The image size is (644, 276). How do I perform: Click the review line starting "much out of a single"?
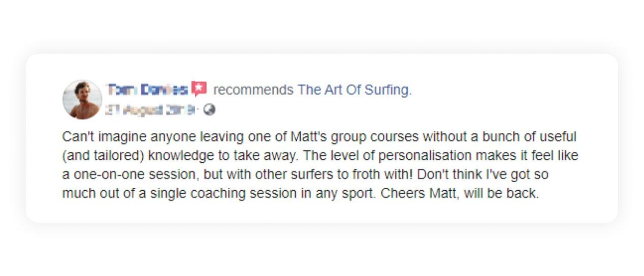(x=300, y=193)
